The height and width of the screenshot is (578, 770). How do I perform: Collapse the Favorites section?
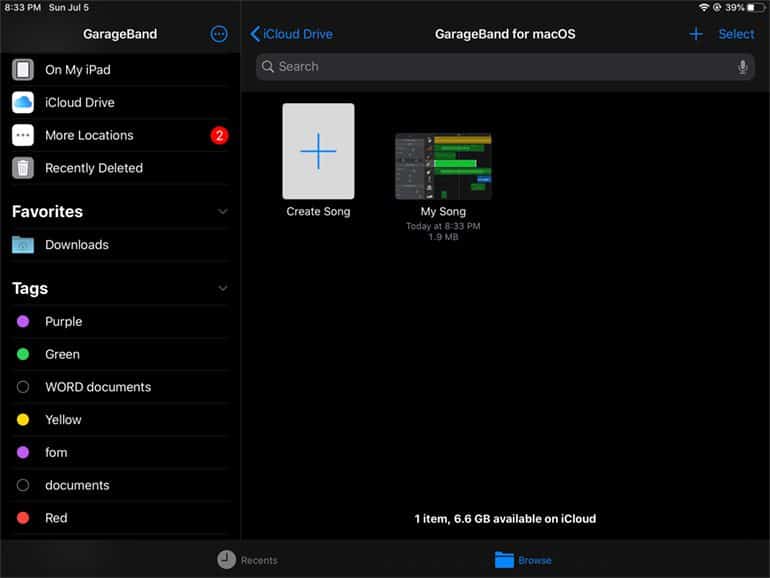pos(222,212)
